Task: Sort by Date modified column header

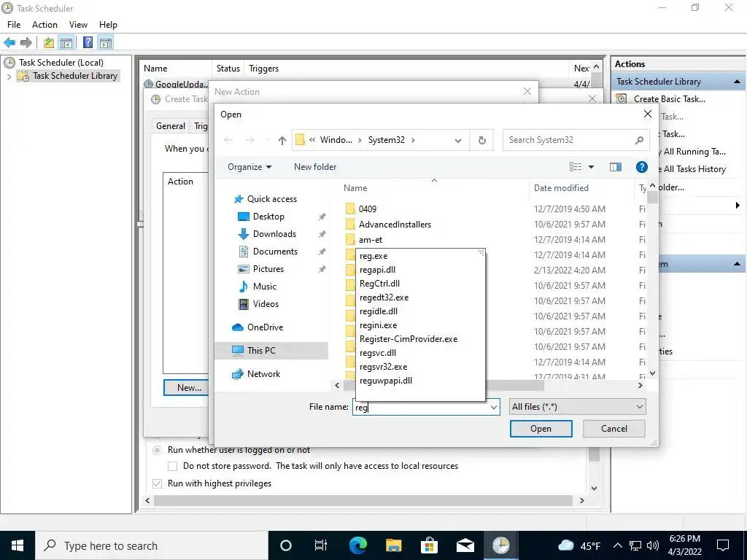Action: pos(561,188)
